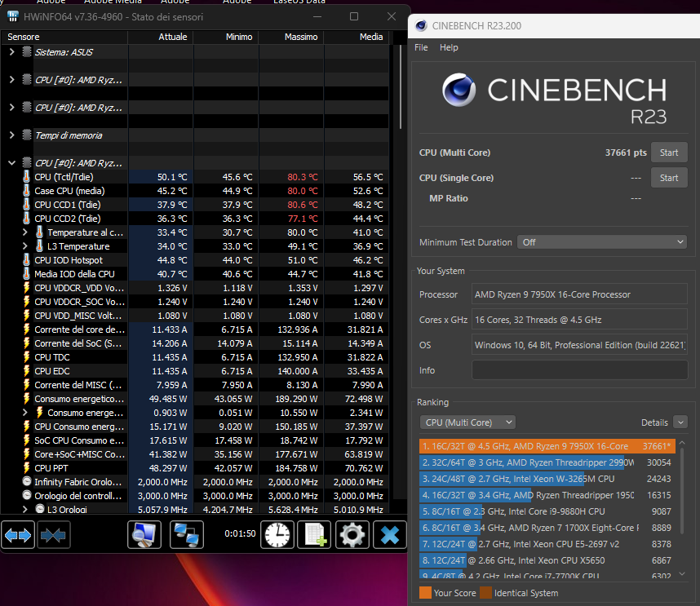Open the Details dropdown arrow in Ranking
This screenshot has width=700, height=606.
(680, 422)
